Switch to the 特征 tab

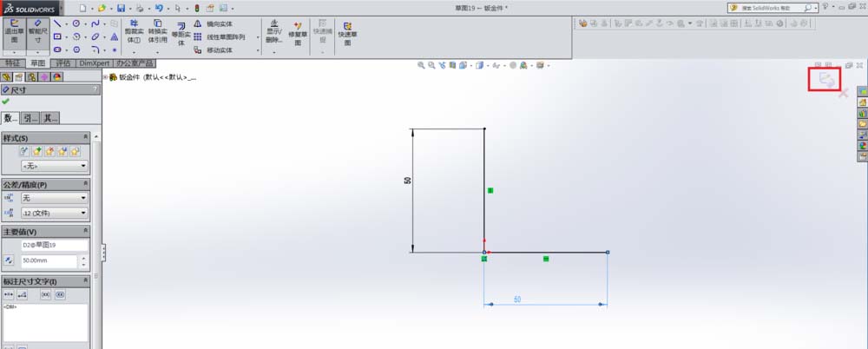click(13, 63)
